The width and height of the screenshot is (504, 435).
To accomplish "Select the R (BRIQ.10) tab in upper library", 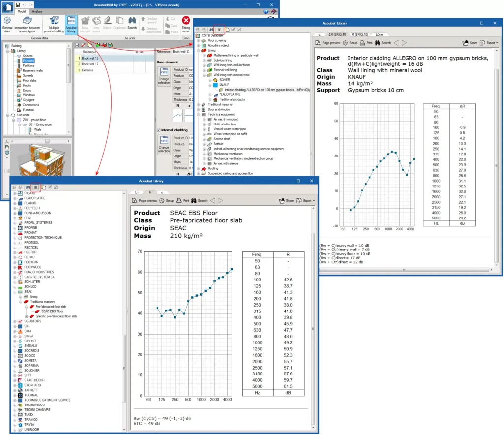I will [x=359, y=35].
